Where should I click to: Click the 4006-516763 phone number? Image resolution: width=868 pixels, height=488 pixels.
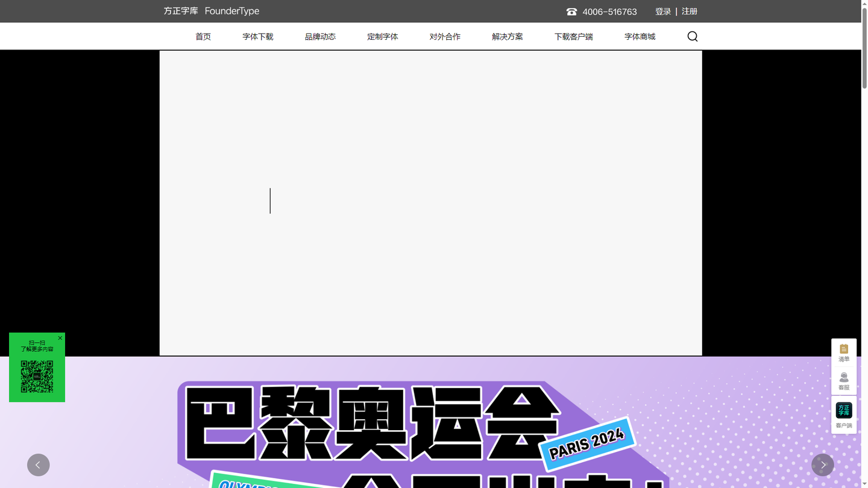click(x=609, y=12)
